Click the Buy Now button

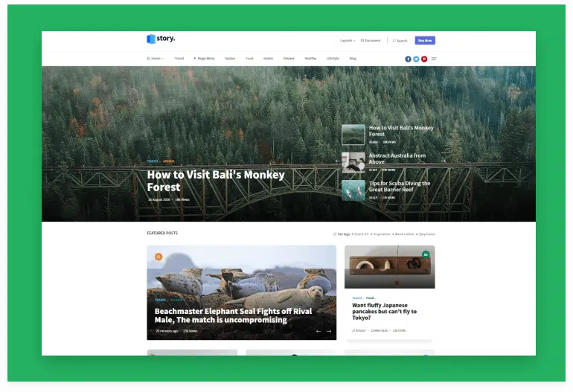click(425, 41)
